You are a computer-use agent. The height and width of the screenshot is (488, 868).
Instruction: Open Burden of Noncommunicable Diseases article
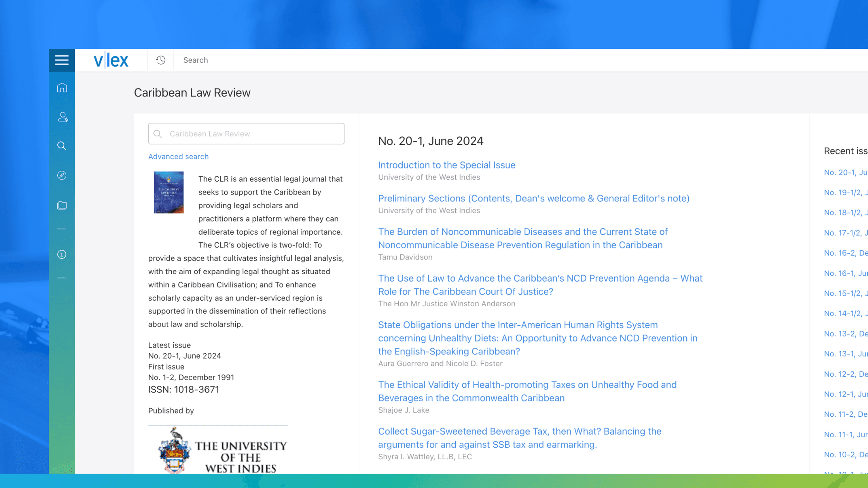(523, 238)
